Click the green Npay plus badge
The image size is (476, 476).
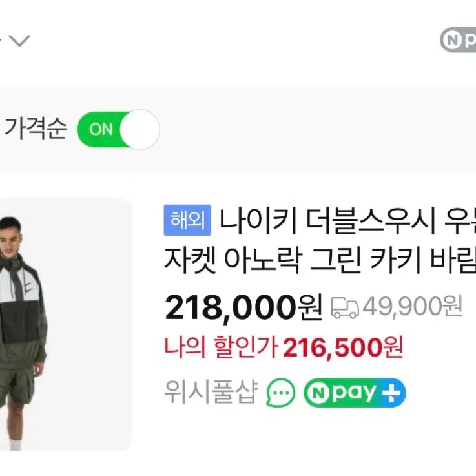(355, 393)
